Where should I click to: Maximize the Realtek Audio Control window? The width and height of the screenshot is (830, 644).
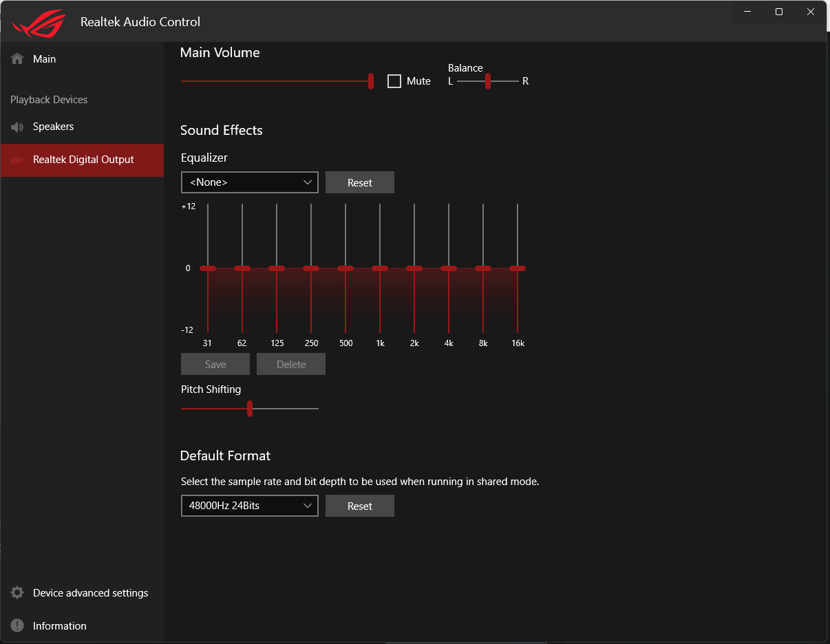(x=779, y=12)
